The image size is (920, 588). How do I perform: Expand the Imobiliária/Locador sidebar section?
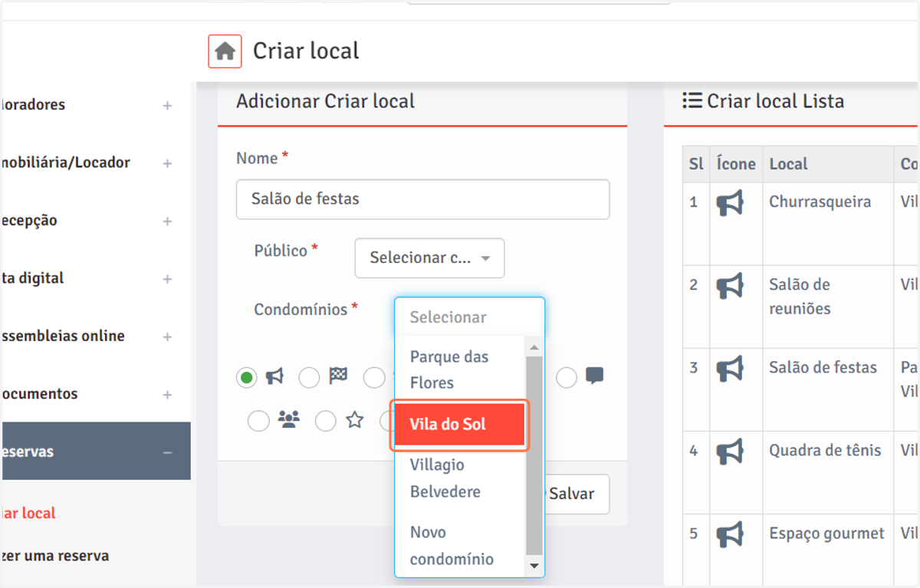click(167, 163)
